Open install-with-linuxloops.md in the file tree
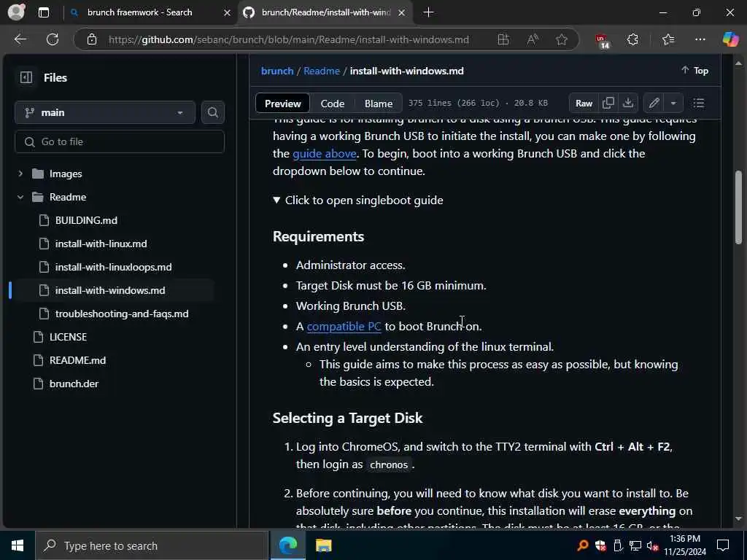 113,267
